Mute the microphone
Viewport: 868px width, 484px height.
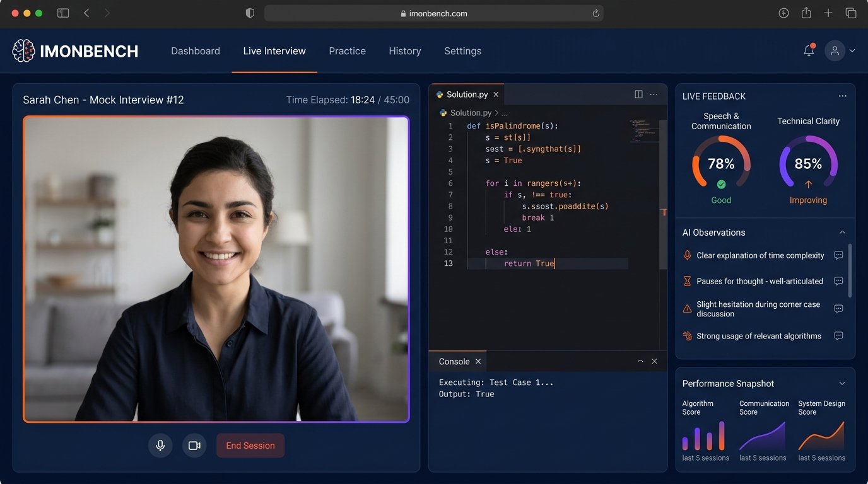pyautogui.click(x=160, y=446)
